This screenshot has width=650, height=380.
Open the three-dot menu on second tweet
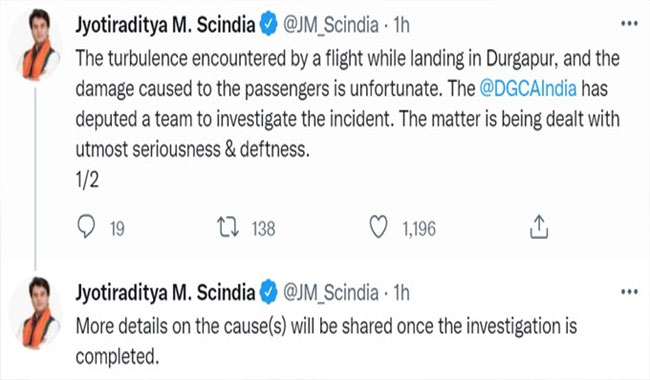[x=629, y=292]
